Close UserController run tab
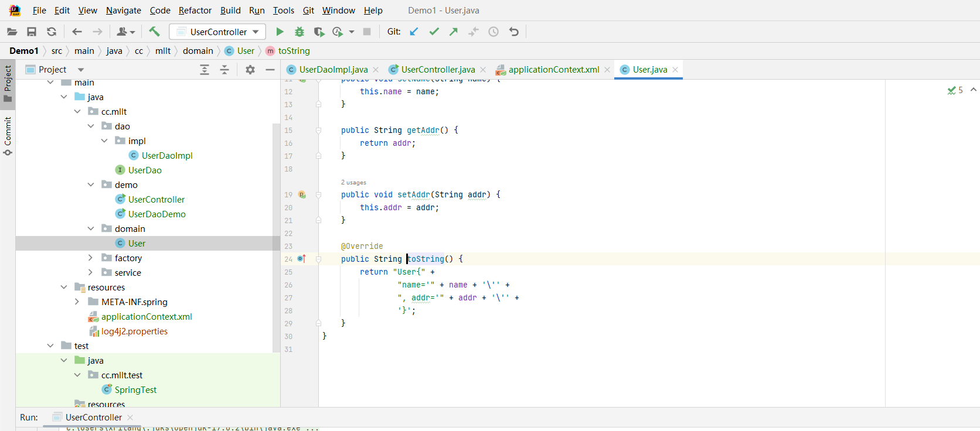 [x=130, y=418]
